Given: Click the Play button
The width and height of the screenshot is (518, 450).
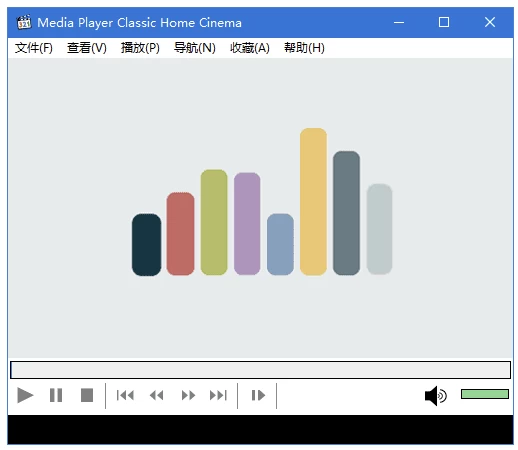Looking at the screenshot, I should 25,395.
